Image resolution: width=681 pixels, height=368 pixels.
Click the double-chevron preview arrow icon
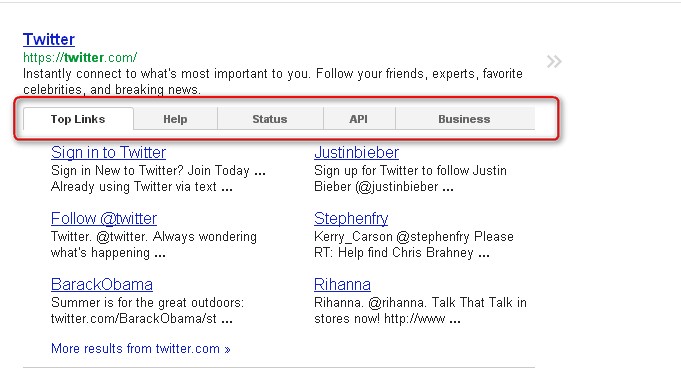[x=554, y=62]
